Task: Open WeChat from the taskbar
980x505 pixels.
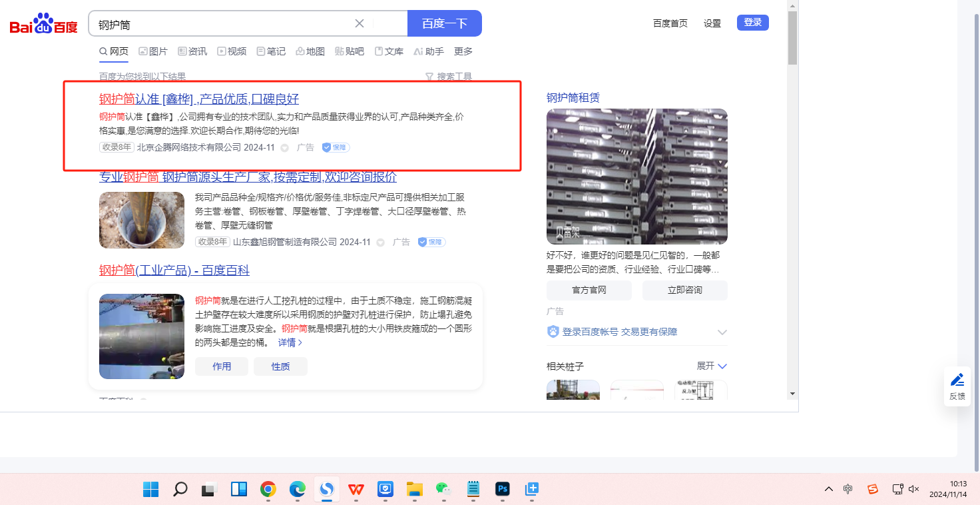Action: 443,490
